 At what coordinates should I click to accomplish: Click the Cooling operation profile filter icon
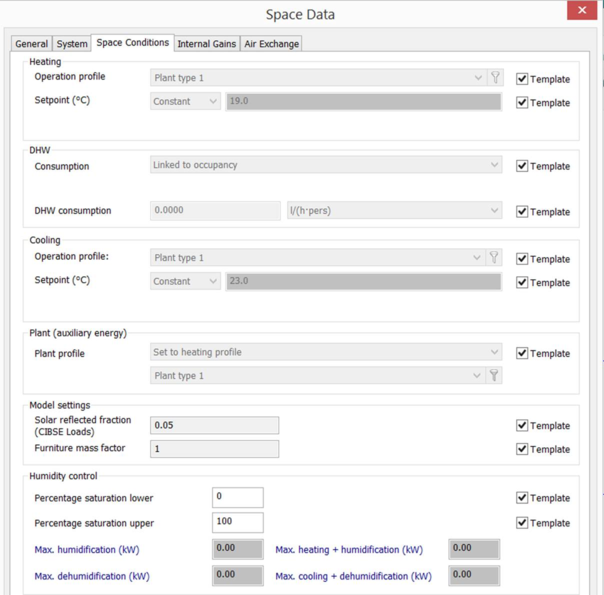[x=494, y=258]
